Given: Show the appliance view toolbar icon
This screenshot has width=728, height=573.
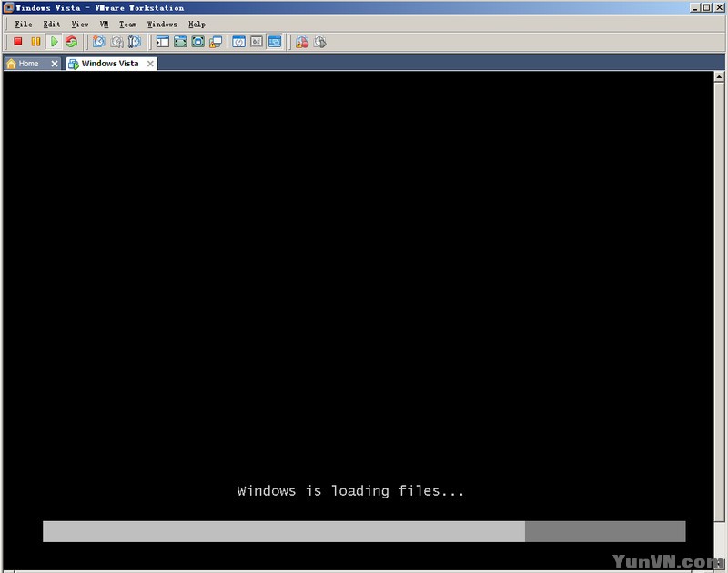Looking at the screenshot, I should coord(257,42).
